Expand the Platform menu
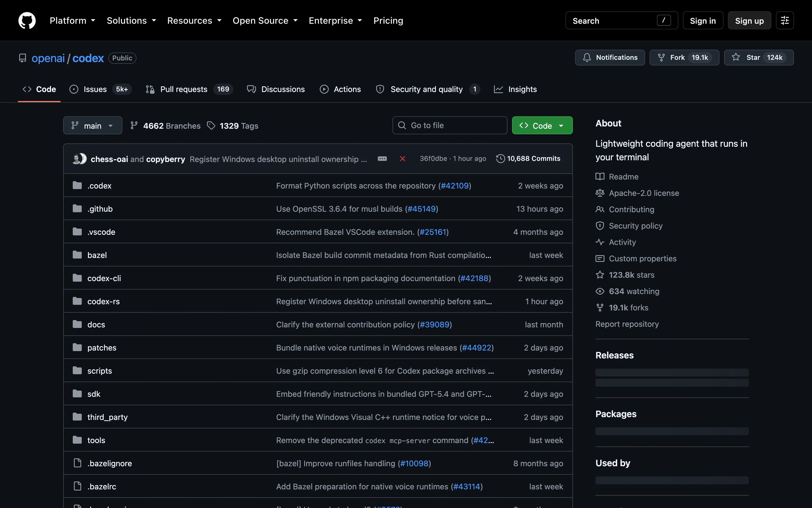Viewport: 812px width, 508px height. 72,21
